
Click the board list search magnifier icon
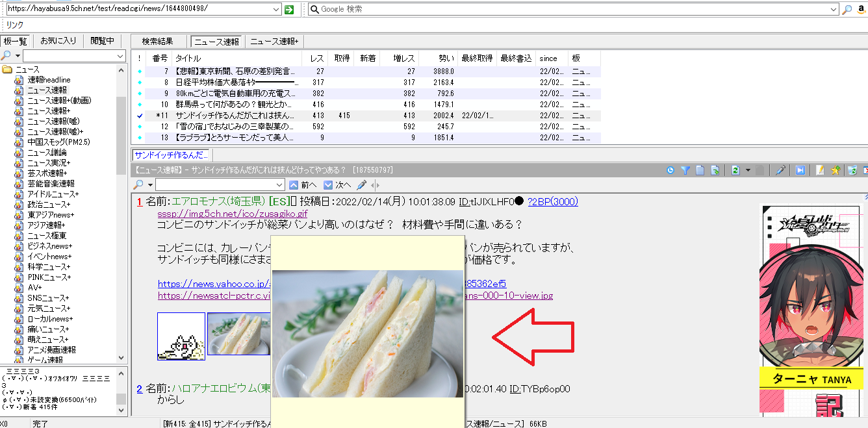click(x=6, y=57)
